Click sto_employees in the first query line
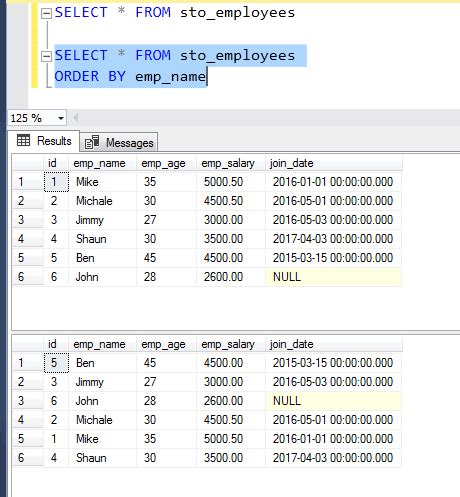The image size is (460, 497). tap(237, 13)
